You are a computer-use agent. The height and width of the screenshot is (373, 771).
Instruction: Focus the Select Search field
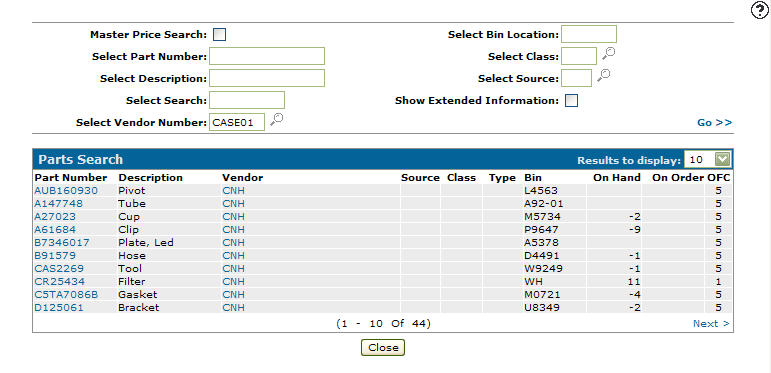pos(247,100)
